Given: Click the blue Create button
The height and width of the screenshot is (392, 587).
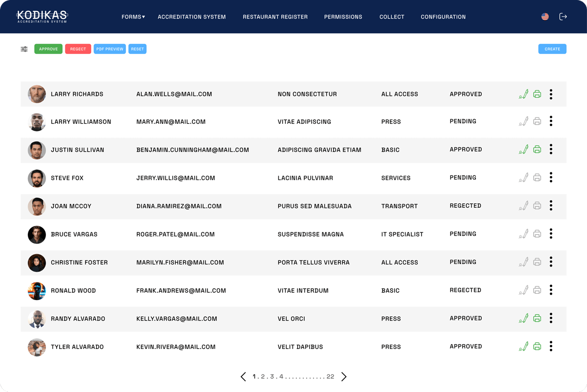Looking at the screenshot, I should tap(552, 49).
